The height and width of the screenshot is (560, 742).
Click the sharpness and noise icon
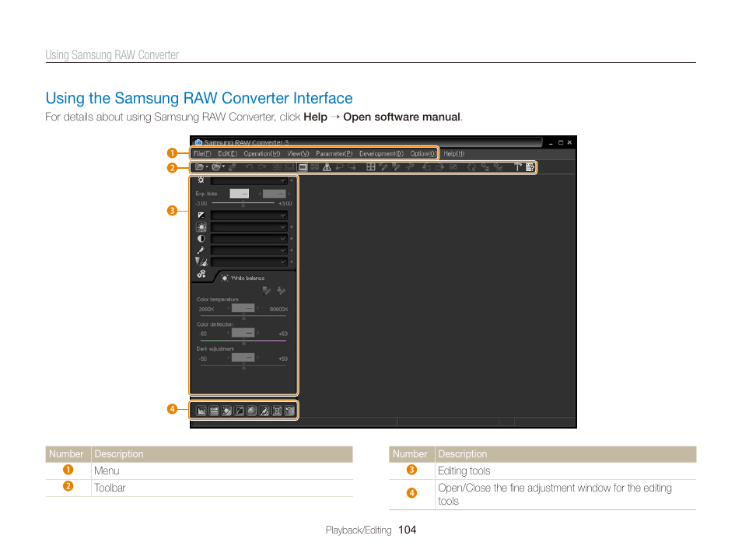(201, 262)
